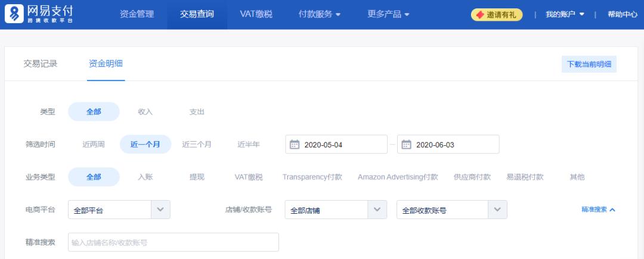This screenshot has width=644, height=259.
Task: Filter by Amazon Advertising付款
Action: pyautogui.click(x=398, y=177)
